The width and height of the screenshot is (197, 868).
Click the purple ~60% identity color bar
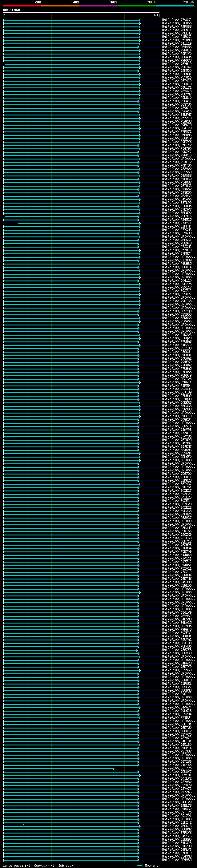point(99,6)
